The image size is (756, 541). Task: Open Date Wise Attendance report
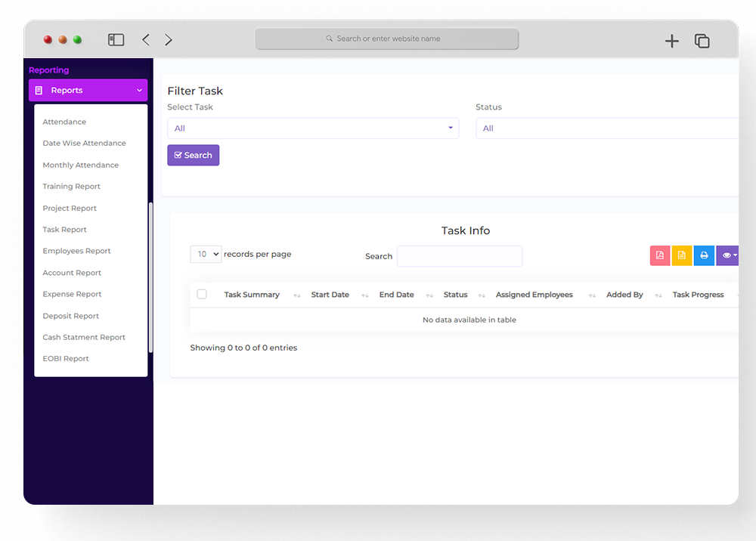pyautogui.click(x=84, y=143)
